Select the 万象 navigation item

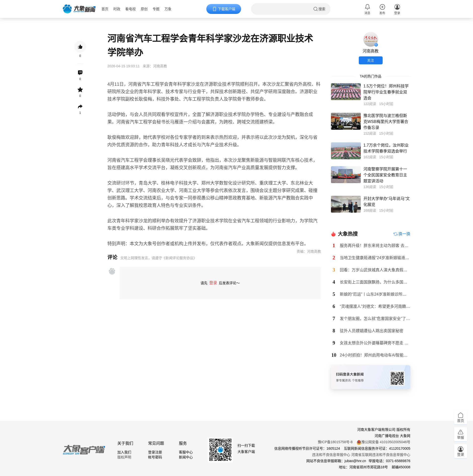(168, 9)
